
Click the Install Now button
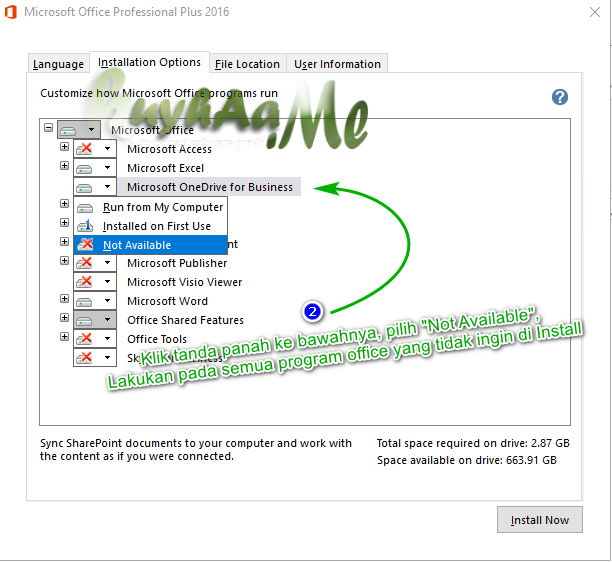pyautogui.click(x=539, y=520)
